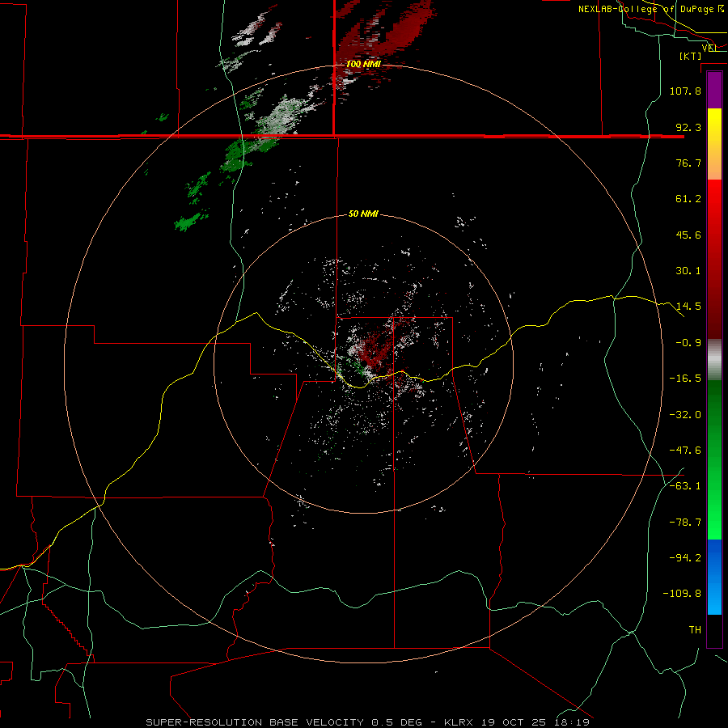728x728 pixels.
Task: Click the 61.2 velocity scale value
Action: tap(688, 199)
